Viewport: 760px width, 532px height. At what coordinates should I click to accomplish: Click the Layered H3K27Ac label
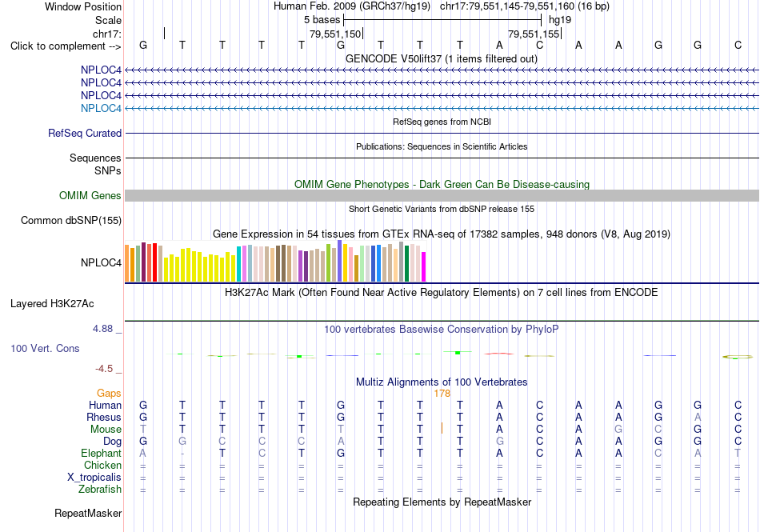(52, 304)
